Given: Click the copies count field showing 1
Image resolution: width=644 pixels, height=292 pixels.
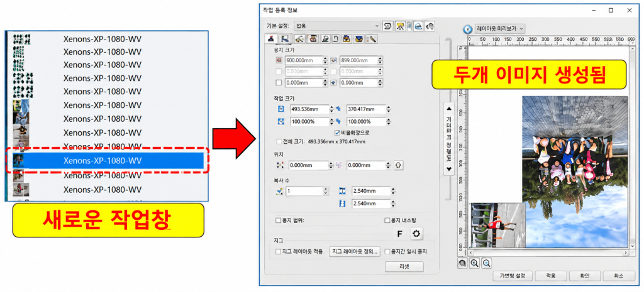Looking at the screenshot, I should coord(304,191).
